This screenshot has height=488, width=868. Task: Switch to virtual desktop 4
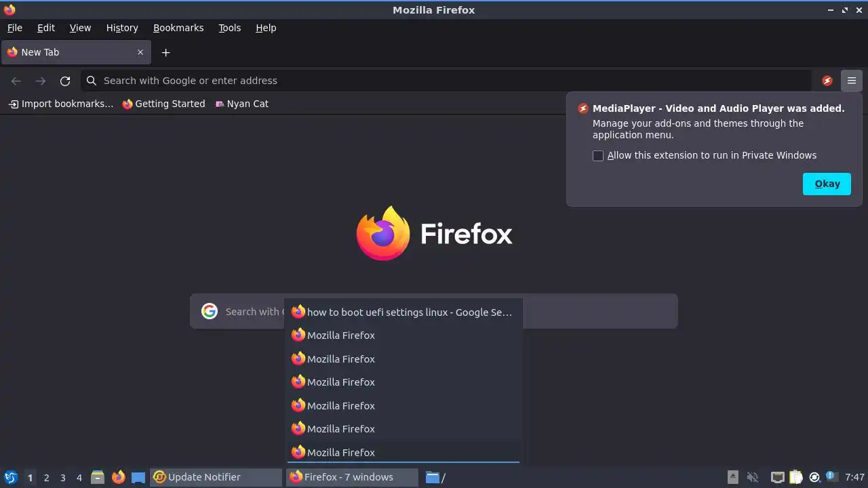[79, 477]
